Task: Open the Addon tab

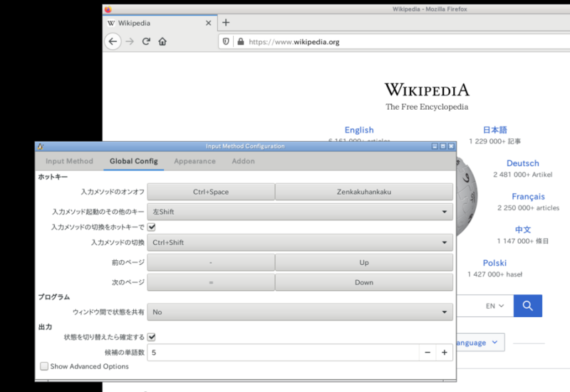Action: [243, 161]
